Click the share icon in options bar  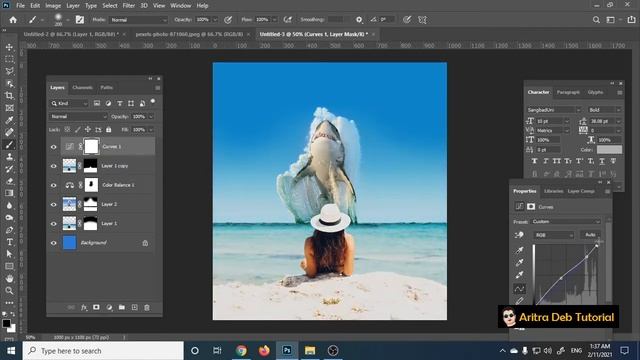coord(631,20)
